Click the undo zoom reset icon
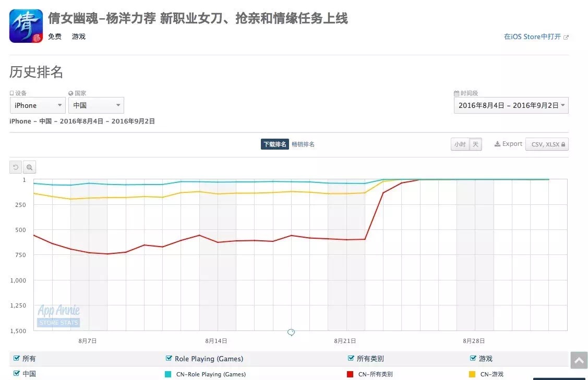Image resolution: width=588 pixels, height=380 pixels. (16, 167)
